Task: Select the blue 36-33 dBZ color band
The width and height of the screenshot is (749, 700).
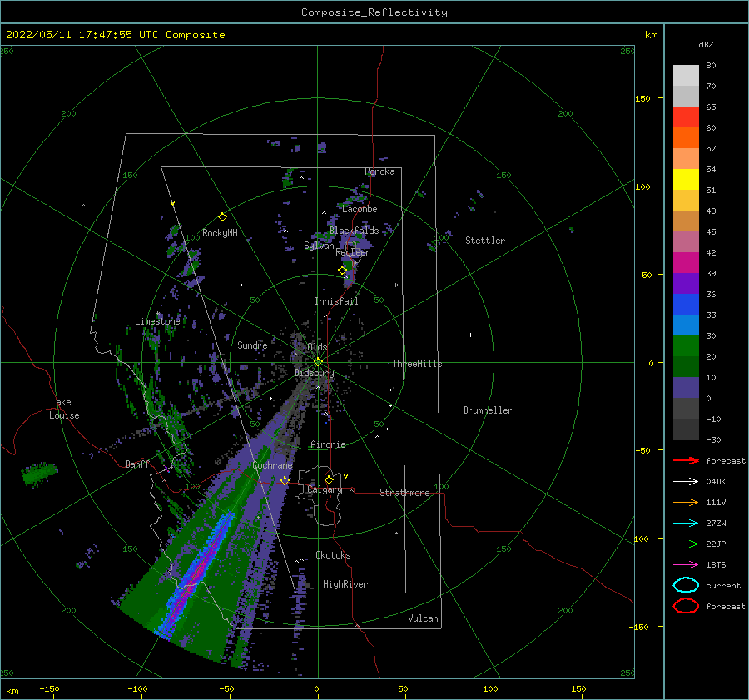Action: [x=686, y=305]
